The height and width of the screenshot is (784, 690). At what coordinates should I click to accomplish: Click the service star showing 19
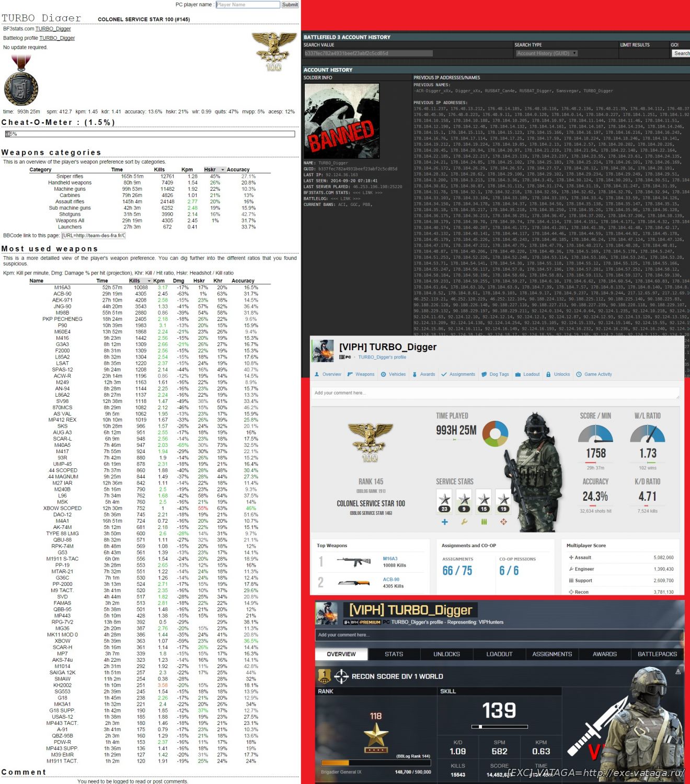503,501
